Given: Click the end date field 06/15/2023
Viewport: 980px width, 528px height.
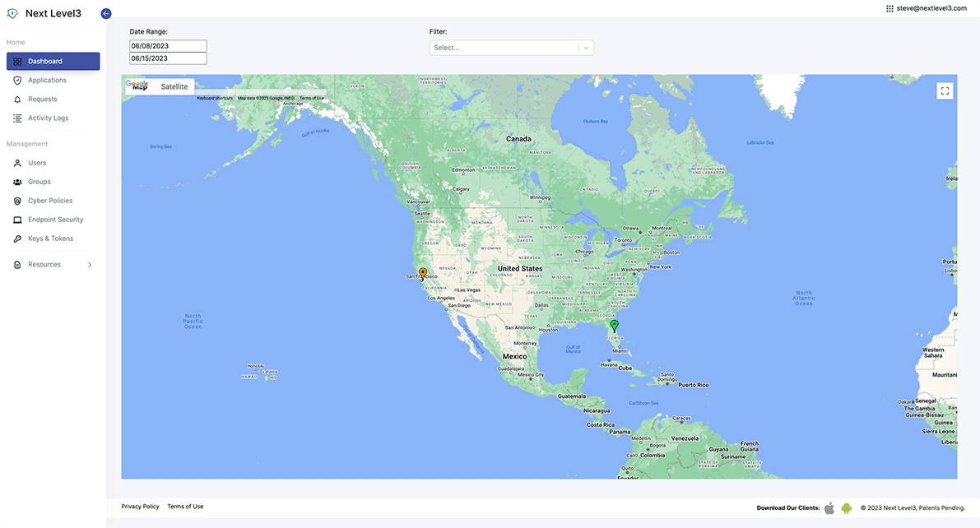Looking at the screenshot, I should coord(168,58).
